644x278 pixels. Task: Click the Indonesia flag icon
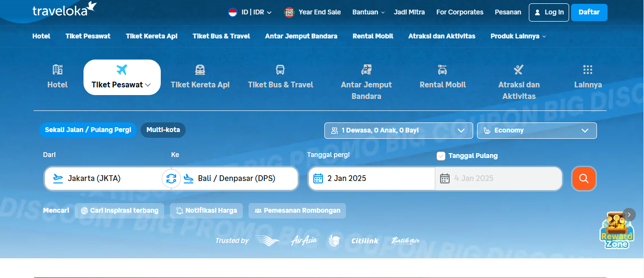pyautogui.click(x=233, y=12)
